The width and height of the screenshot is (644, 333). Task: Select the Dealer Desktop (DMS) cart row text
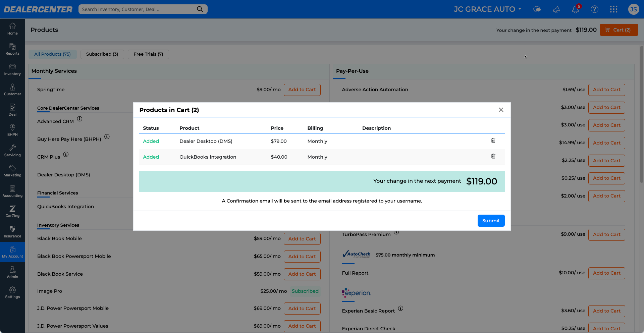(x=206, y=141)
